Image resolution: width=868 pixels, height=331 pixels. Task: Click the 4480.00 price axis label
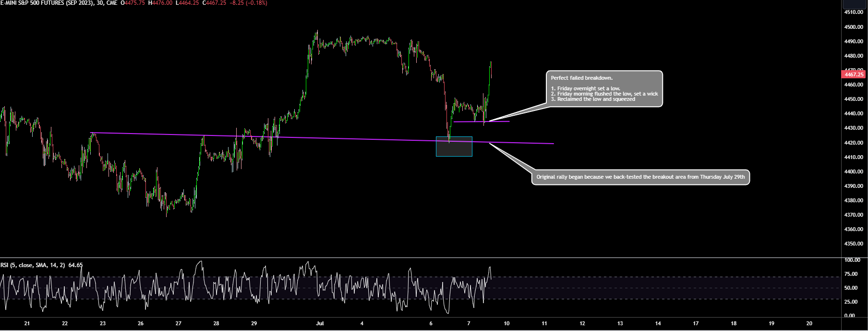854,56
